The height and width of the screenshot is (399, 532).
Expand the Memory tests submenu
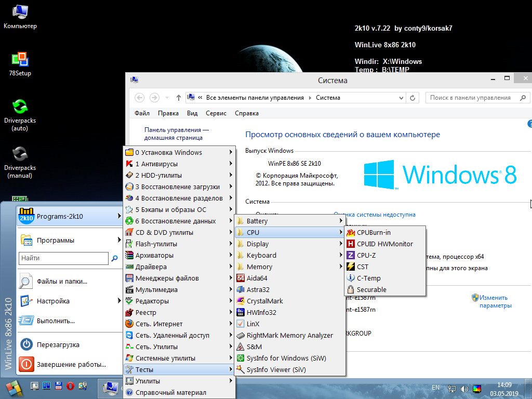coord(259,267)
